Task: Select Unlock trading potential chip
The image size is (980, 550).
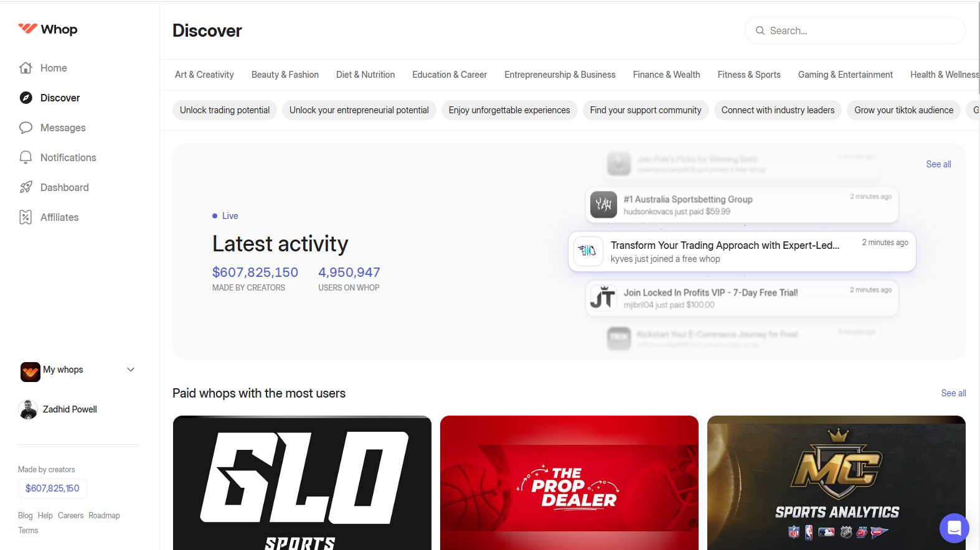Action: [225, 110]
